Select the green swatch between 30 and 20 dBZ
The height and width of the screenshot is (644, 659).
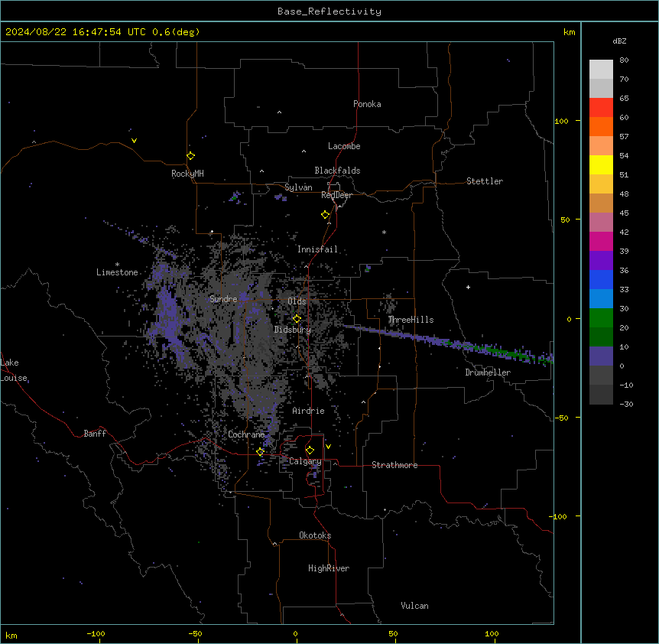(601, 318)
